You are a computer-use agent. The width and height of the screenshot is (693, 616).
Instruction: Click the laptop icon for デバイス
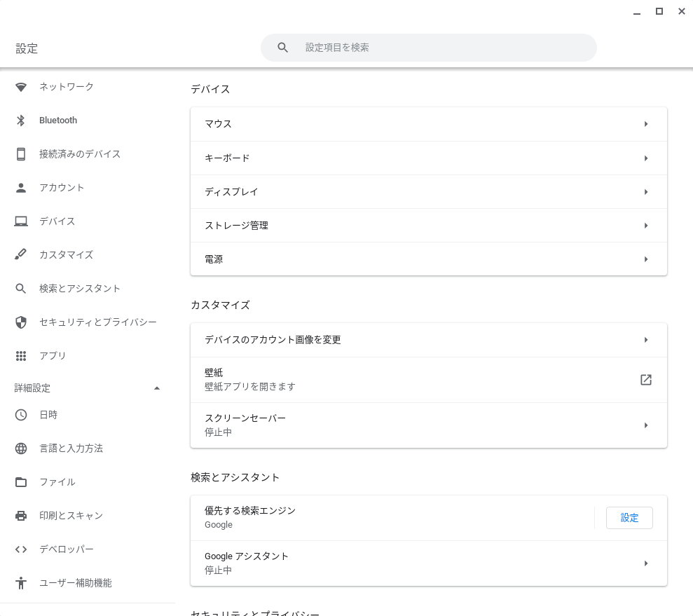[x=21, y=221]
